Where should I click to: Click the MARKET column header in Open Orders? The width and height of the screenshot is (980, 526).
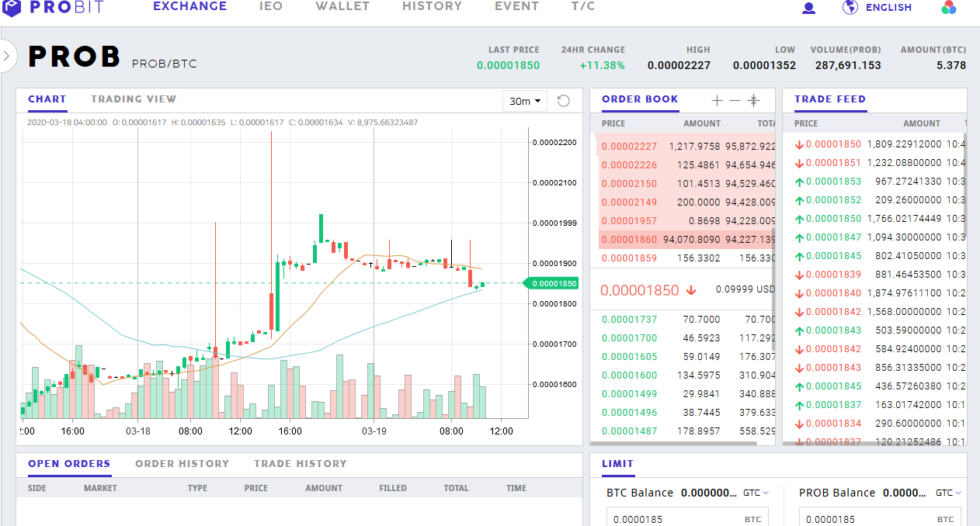pyautogui.click(x=100, y=488)
